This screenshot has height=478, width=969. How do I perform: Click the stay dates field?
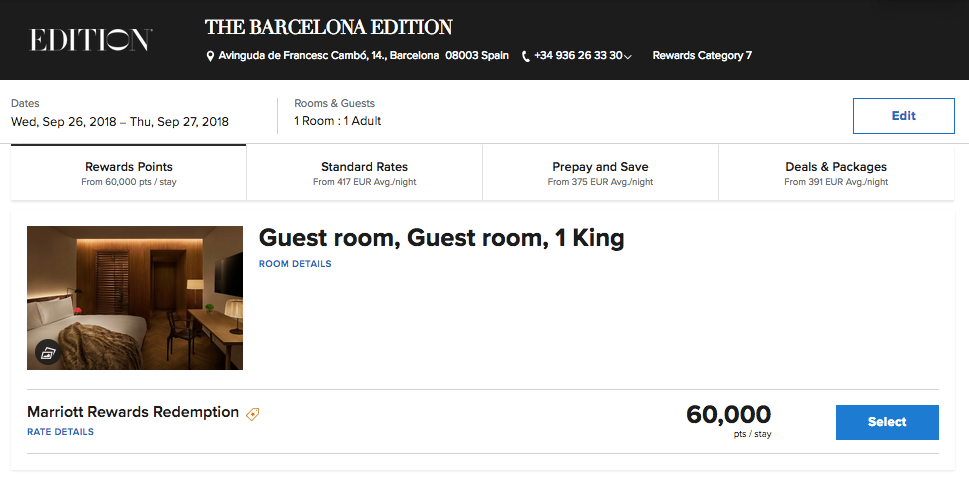(x=120, y=122)
